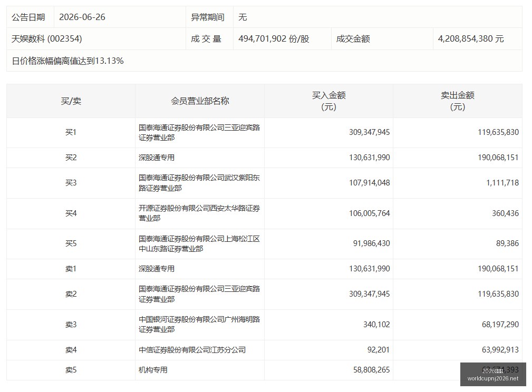Screen dimensions: 532x392
Task: Click the 成交金额 label
Action: (x=353, y=38)
